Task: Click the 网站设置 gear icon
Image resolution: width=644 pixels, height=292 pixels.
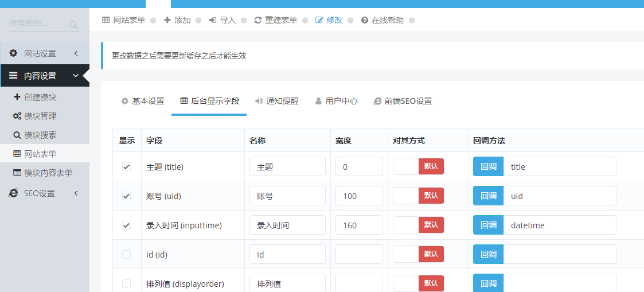Action: click(14, 53)
